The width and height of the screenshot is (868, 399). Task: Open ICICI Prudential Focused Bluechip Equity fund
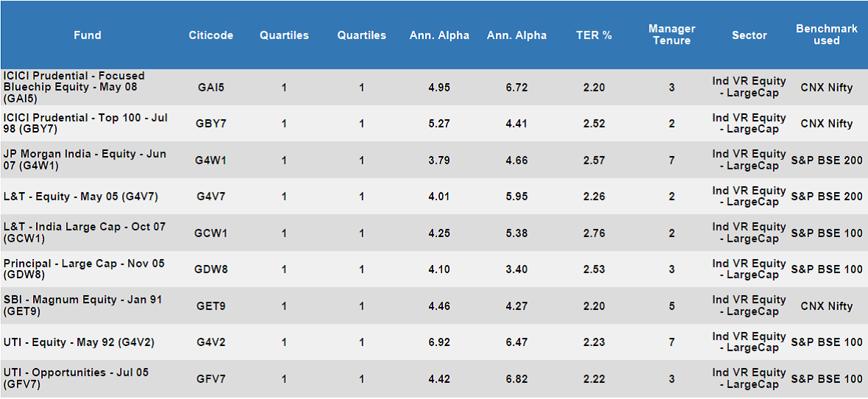coord(74,87)
